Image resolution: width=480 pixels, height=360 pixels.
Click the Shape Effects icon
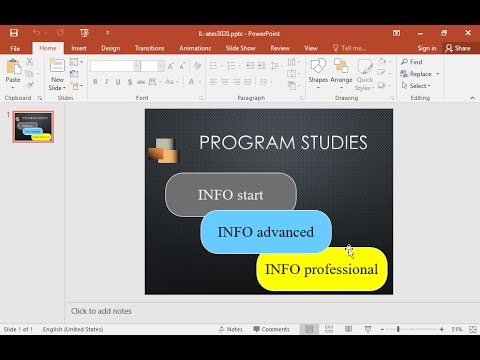(x=382, y=86)
